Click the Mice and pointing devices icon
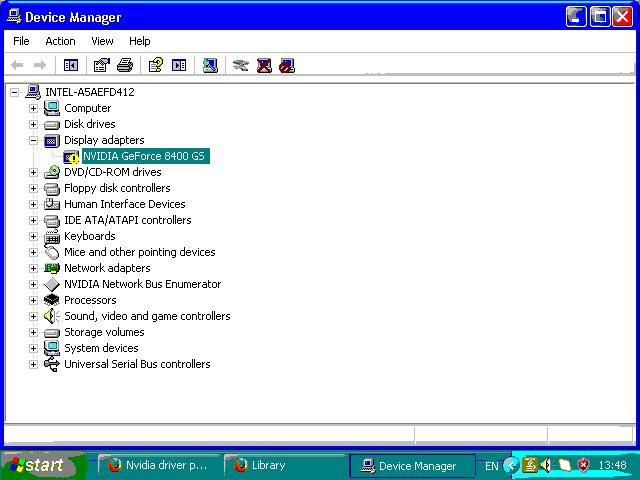The width and height of the screenshot is (640, 480). tap(51, 252)
